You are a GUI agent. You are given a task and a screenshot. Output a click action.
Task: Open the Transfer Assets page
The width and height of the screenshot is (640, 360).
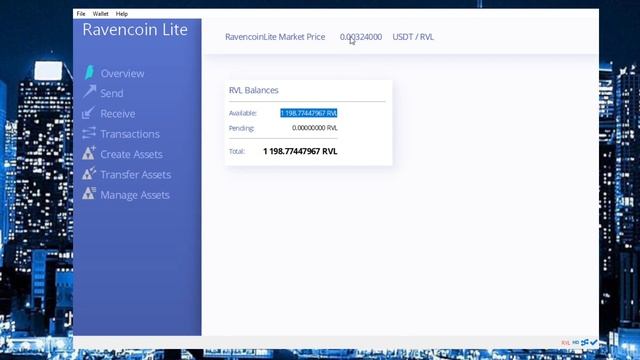pyautogui.click(x=136, y=175)
